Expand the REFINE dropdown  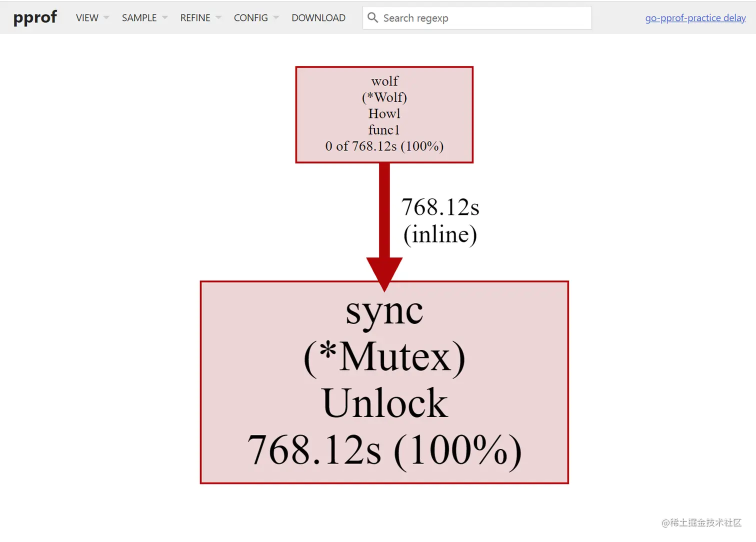(x=195, y=17)
